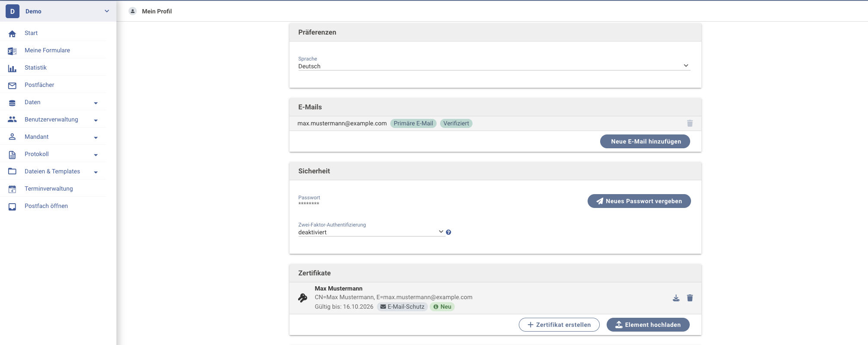868x345 pixels.
Task: Expand Dateien & Templates submenu
Action: [x=96, y=172]
